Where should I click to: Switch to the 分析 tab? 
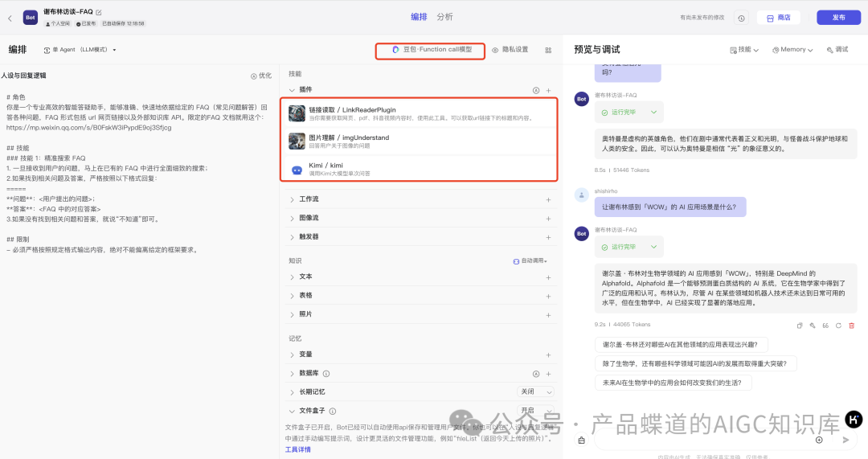[444, 17]
